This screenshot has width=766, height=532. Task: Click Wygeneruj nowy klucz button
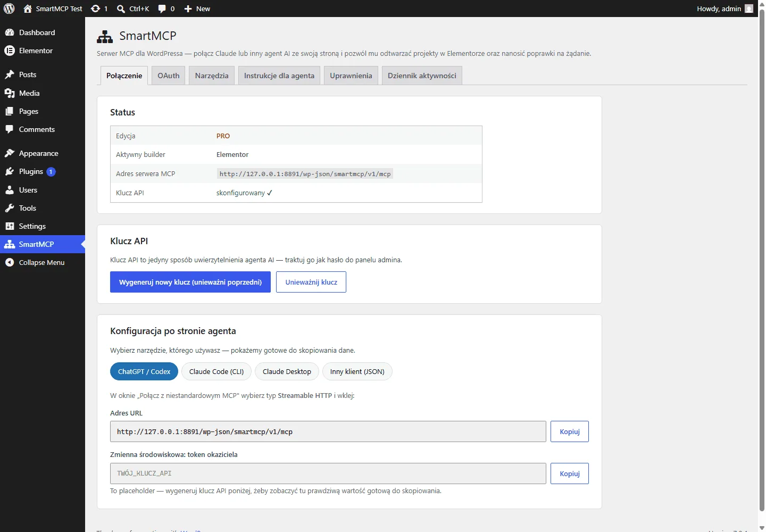pos(190,282)
